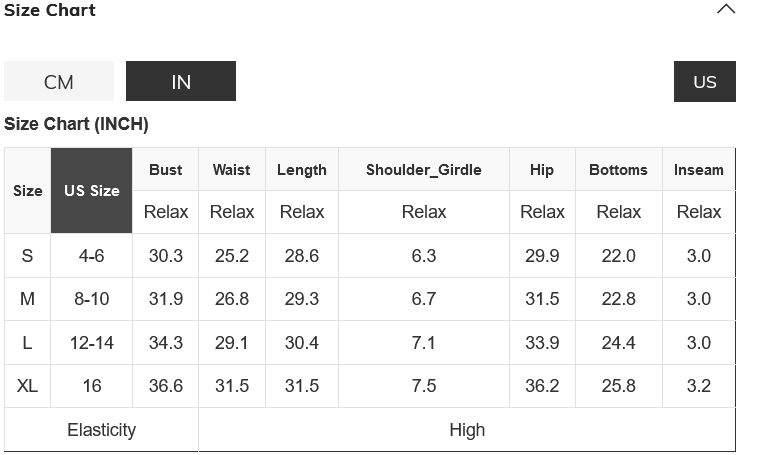This screenshot has width=768, height=455.
Task: Click the 4-6 US size cell
Action: (x=92, y=256)
